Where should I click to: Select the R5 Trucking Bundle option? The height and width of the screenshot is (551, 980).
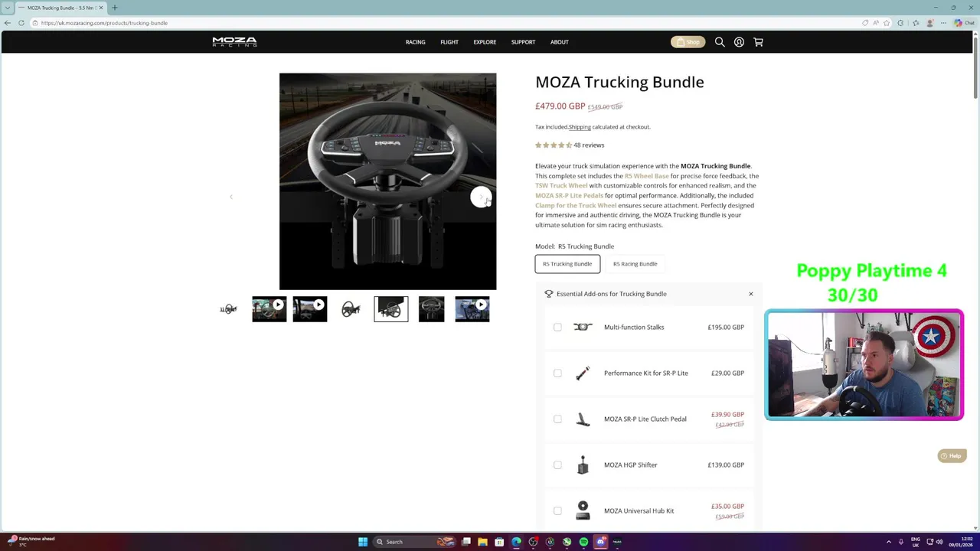coord(567,264)
